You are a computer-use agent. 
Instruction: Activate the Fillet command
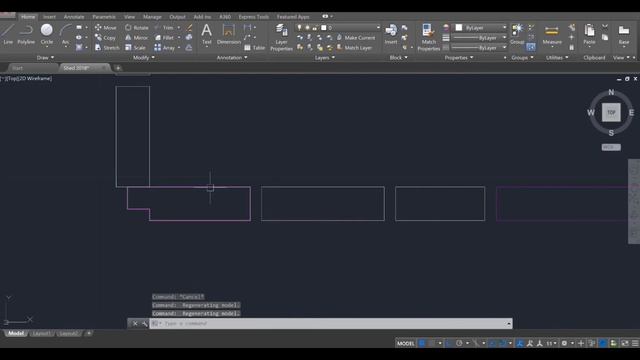click(x=164, y=38)
